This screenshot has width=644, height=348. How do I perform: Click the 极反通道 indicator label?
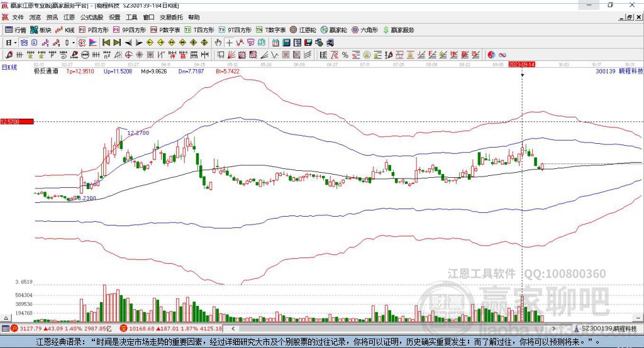tap(46, 72)
